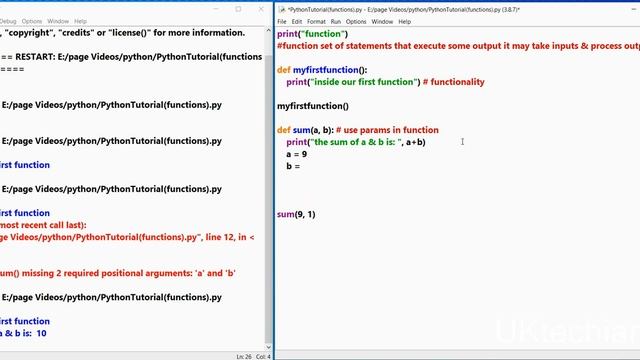Screen dimensions: 640x360
Task: Click shell scrollbar up arrow
Action: (x=268, y=31)
